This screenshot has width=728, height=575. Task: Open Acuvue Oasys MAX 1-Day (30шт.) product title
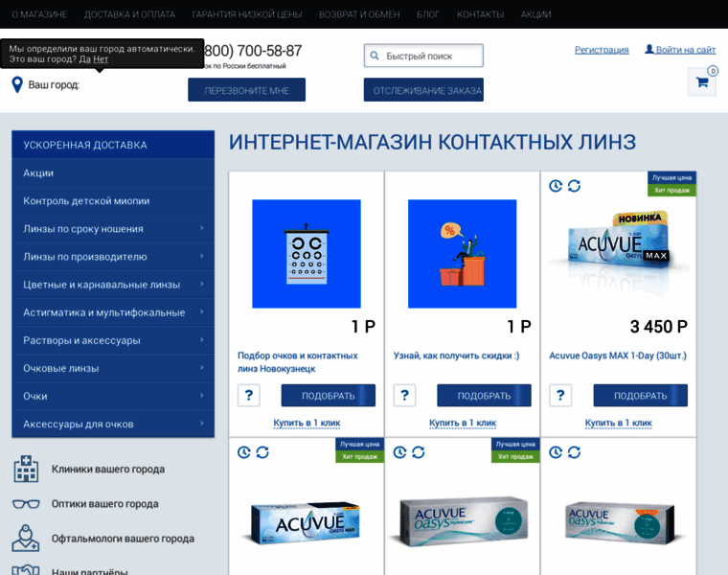[x=618, y=356]
